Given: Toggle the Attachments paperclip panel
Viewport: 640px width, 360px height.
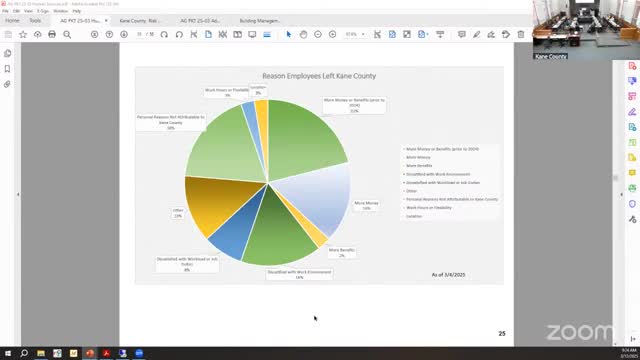Looking at the screenshot, I should [7, 84].
